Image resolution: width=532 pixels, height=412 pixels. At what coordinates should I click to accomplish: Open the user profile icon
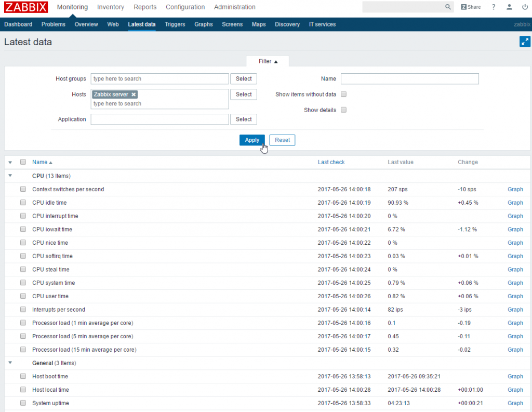(x=509, y=7)
